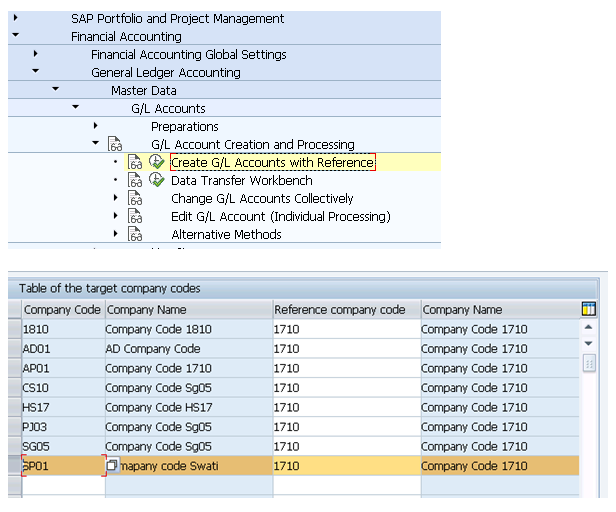
Task: Select row selector for company code PJ03
Action: pos(15,427)
